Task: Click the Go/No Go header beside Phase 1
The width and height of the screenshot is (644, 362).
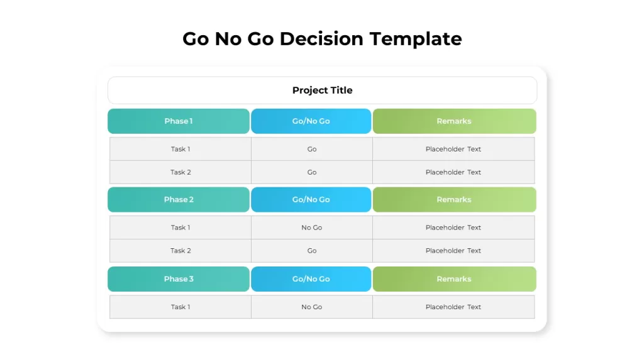Action: [x=311, y=121]
